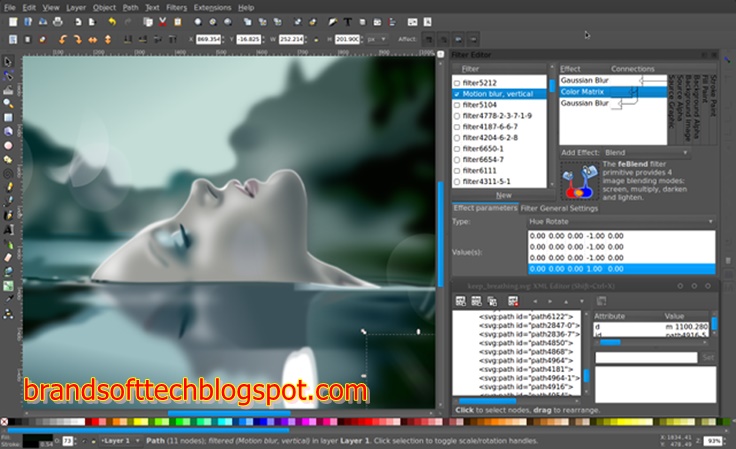Click the Print document icon
The width and height of the screenshot is (736, 449).
coord(57,22)
